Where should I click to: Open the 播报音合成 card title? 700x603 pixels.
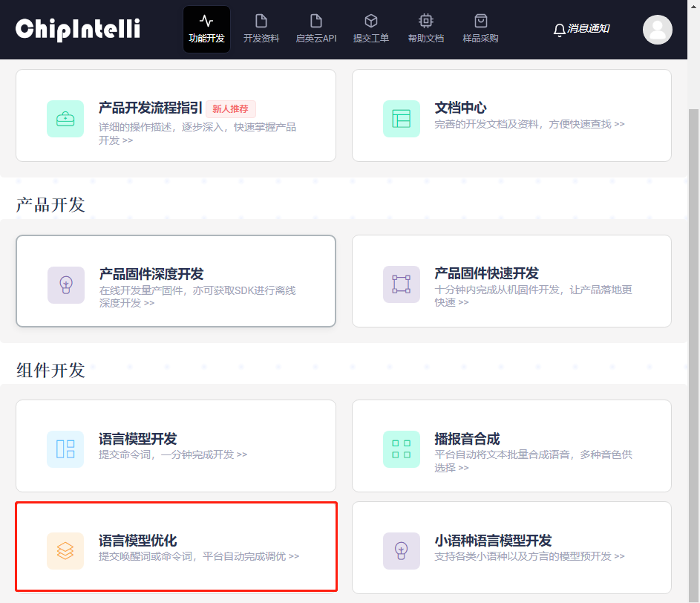pyautogui.click(x=467, y=439)
